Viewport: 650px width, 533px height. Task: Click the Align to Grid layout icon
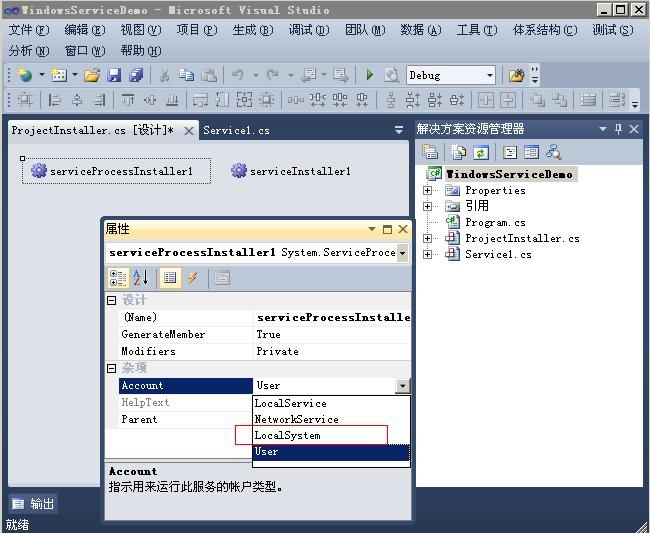click(25, 100)
